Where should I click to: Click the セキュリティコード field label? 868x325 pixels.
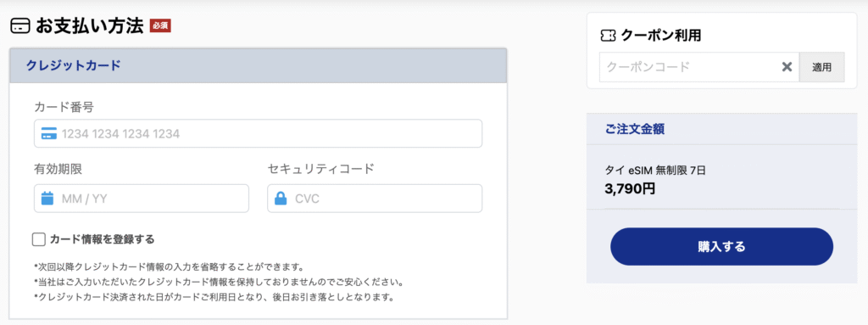[321, 169]
